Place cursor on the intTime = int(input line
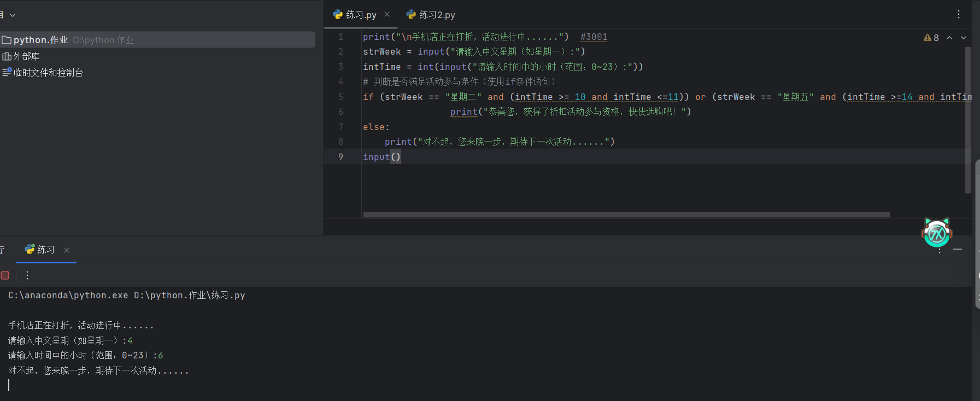980x401 pixels. pos(503,67)
